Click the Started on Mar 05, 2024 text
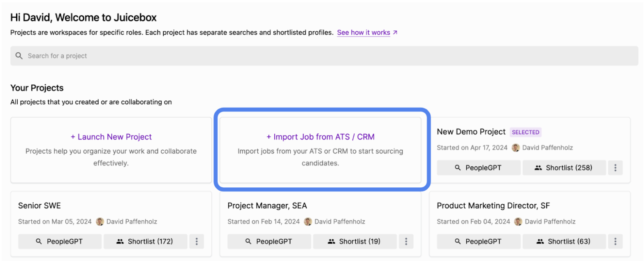644x261 pixels. click(55, 221)
